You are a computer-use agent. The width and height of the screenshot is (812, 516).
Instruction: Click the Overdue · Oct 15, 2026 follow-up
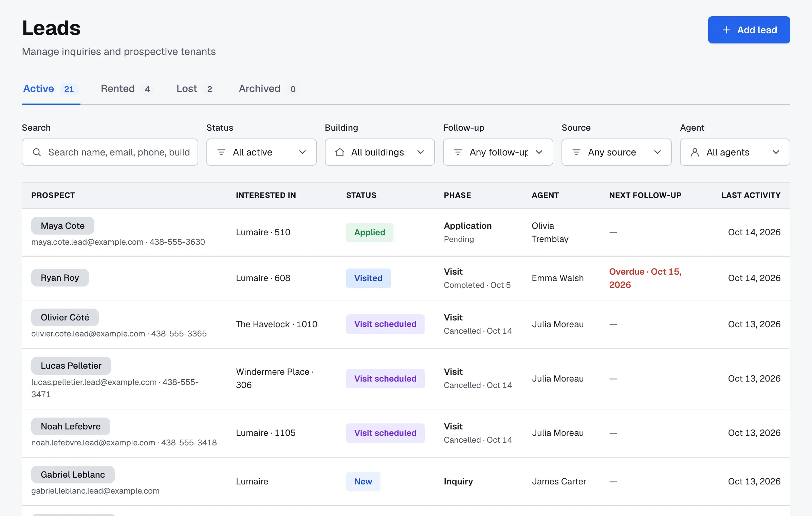(645, 278)
